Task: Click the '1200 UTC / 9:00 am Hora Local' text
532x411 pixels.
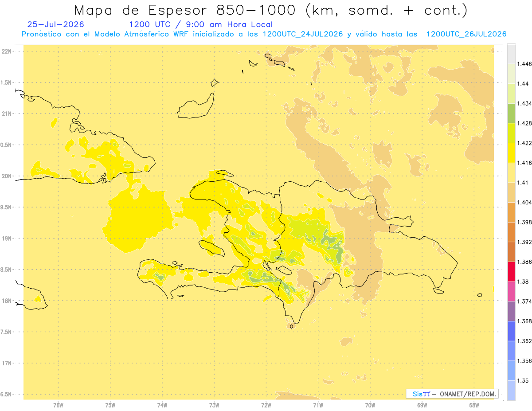Action: click(201, 25)
